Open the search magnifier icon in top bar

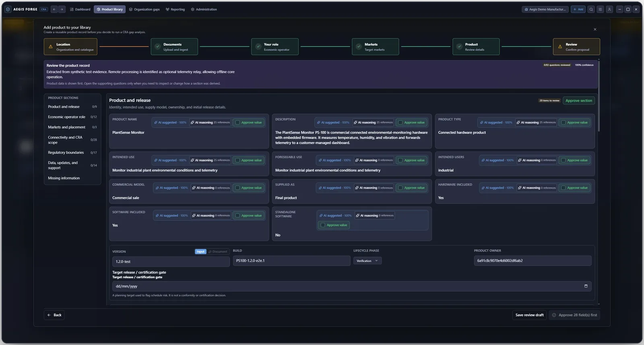pos(591,9)
